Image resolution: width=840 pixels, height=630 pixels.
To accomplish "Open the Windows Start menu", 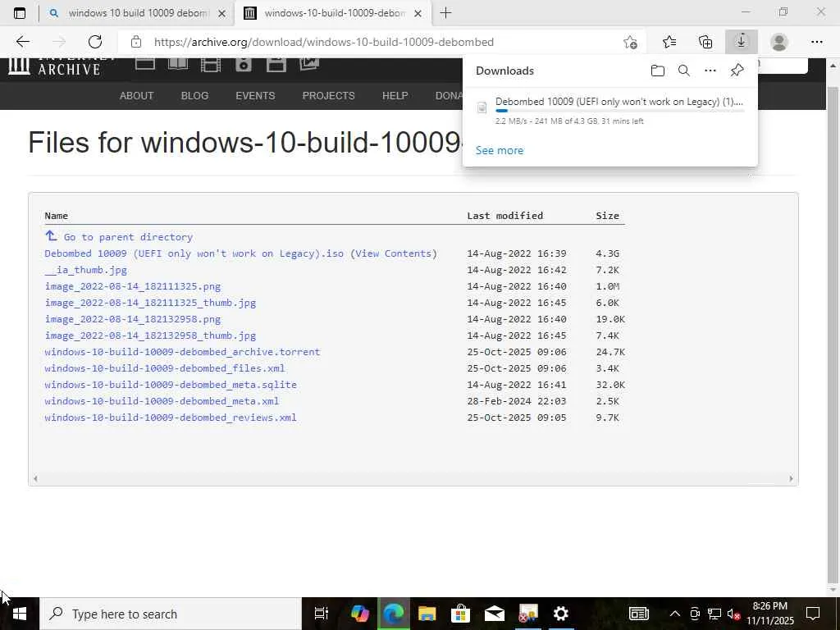I will click(20, 614).
